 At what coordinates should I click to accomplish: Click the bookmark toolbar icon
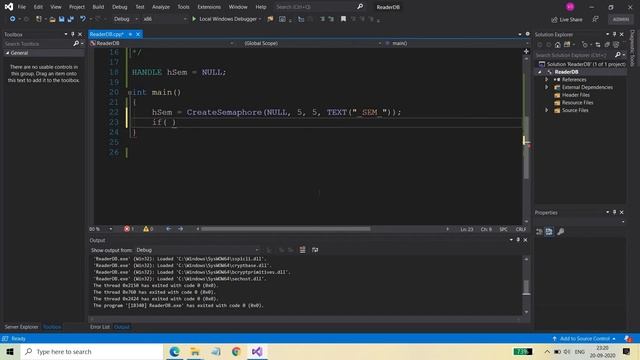click(x=343, y=19)
